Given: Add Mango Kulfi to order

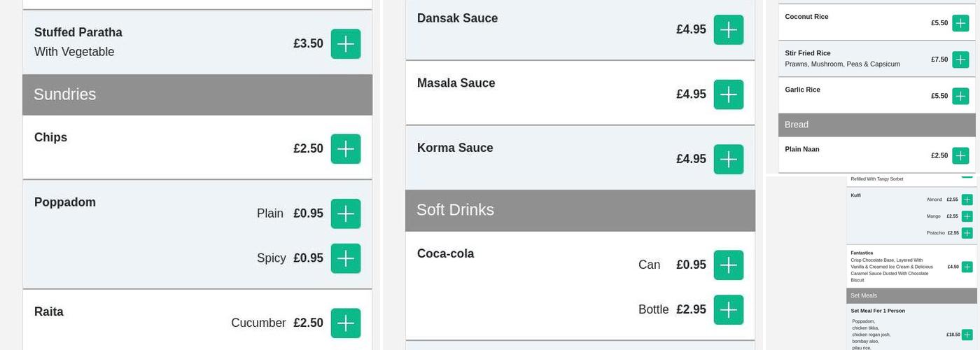Looking at the screenshot, I should (967, 216).
